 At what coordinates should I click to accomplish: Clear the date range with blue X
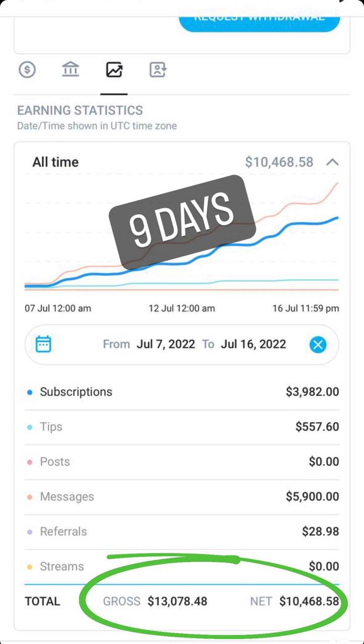point(318,345)
